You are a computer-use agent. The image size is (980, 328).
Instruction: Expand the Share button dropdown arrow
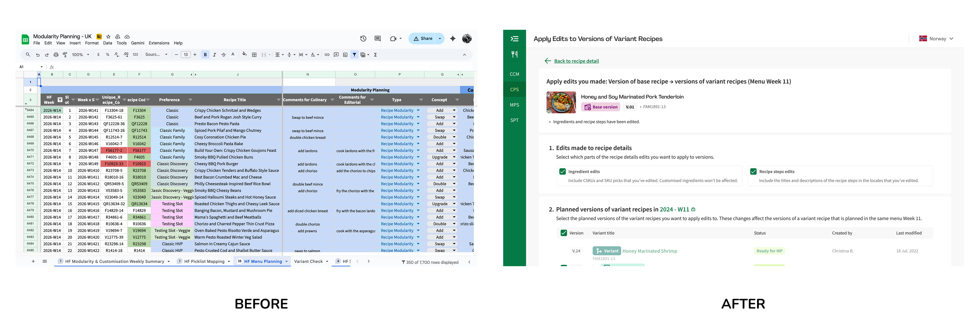pyautogui.click(x=440, y=38)
